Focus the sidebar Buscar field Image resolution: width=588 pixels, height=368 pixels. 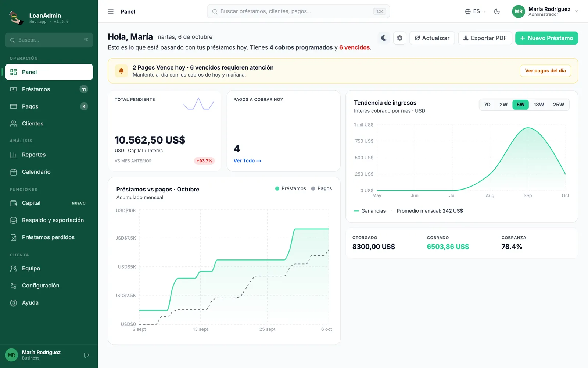pyautogui.click(x=49, y=40)
